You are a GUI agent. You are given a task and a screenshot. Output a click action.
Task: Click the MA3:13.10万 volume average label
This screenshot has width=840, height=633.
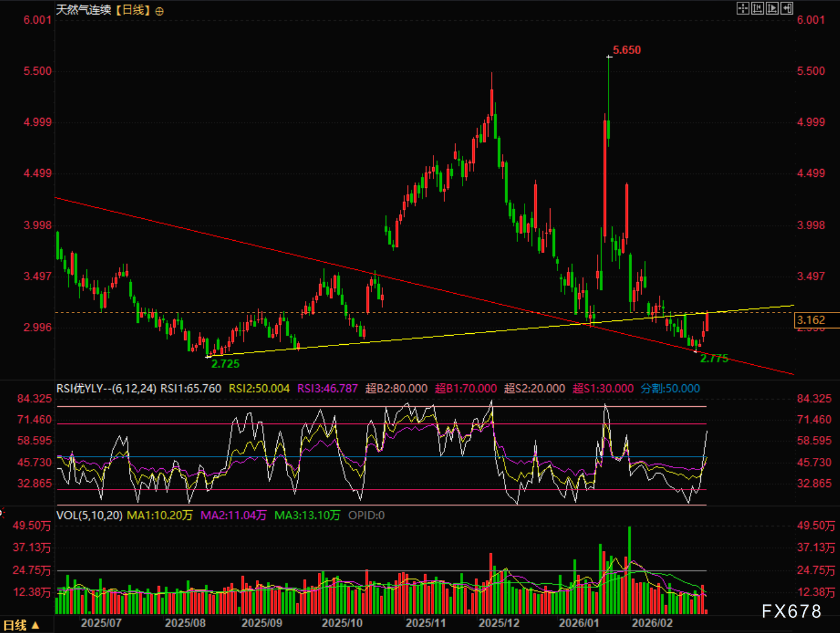pyautogui.click(x=307, y=516)
